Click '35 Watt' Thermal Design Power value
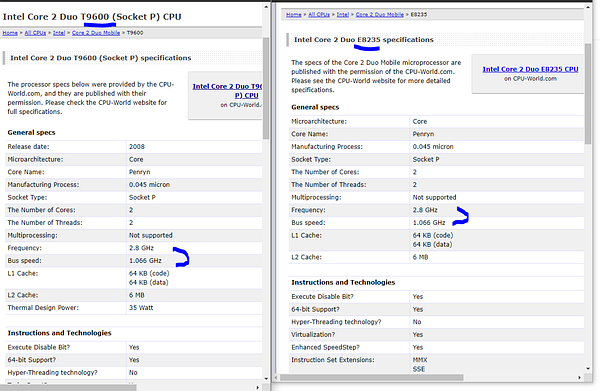Viewport: 600px width, 391px height. tap(141, 308)
